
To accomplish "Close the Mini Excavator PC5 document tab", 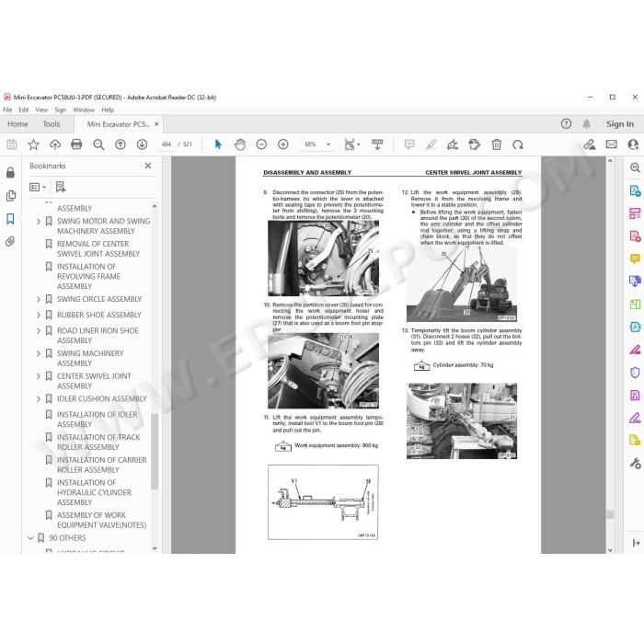I will (156, 124).
